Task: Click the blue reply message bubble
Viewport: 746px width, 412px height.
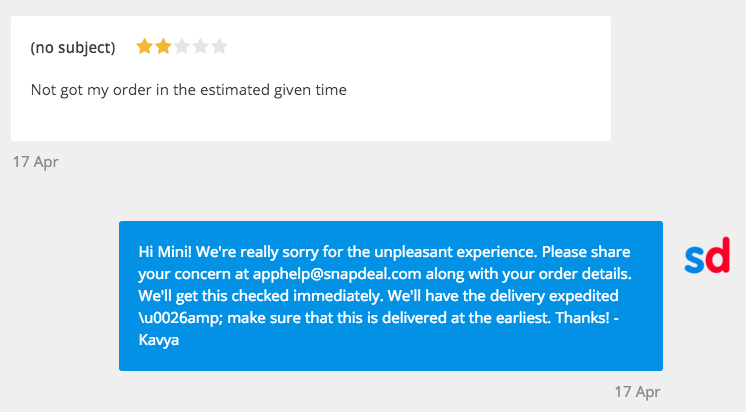Action: pos(391,296)
